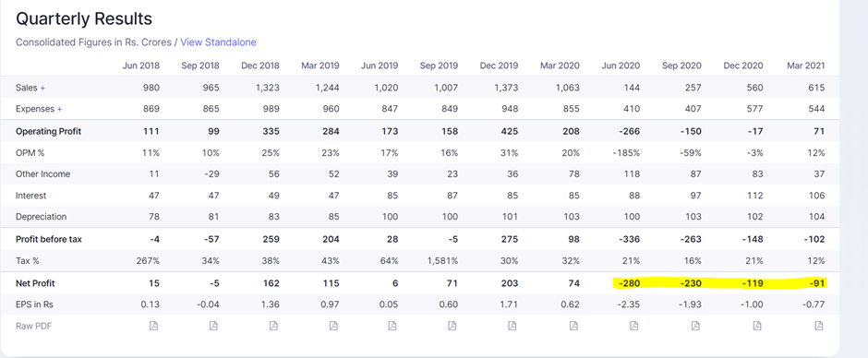Open the Raw PDF for Dec 2019
The height and width of the screenshot is (358, 868).
pos(512,326)
